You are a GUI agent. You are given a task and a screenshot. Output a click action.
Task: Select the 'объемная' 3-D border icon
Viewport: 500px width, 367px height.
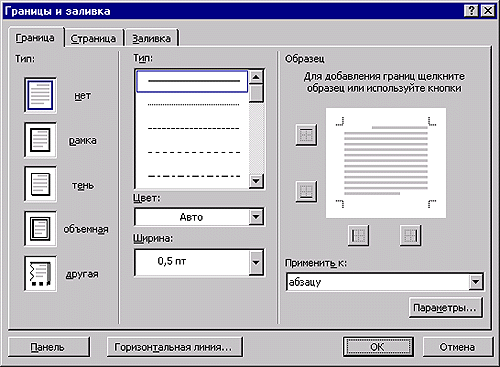pyautogui.click(x=40, y=229)
